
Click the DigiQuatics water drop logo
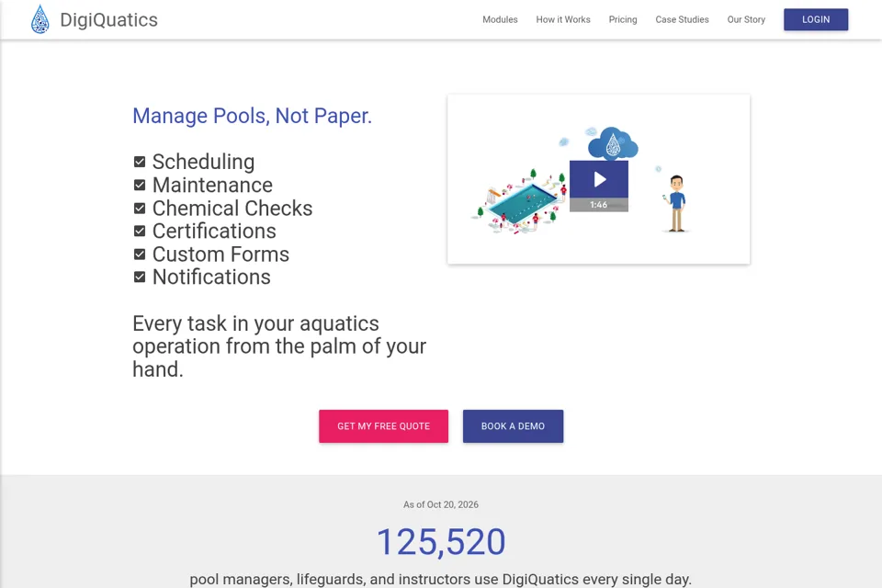[x=40, y=19]
